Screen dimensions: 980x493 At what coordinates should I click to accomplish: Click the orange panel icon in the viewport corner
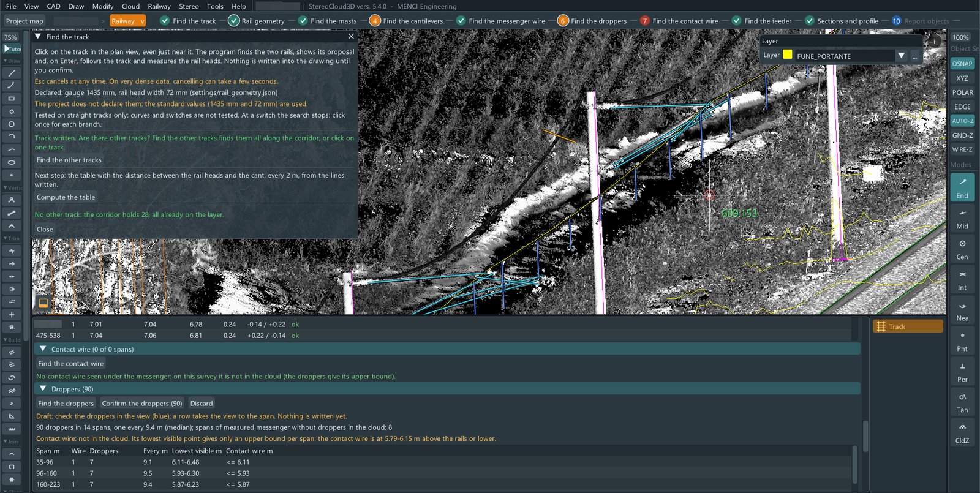pos(43,303)
